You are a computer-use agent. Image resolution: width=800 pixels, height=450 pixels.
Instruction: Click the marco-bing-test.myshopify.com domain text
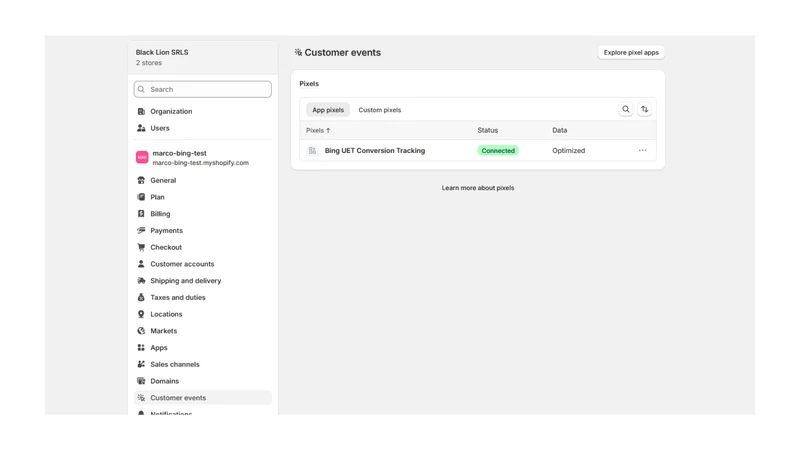point(201,163)
